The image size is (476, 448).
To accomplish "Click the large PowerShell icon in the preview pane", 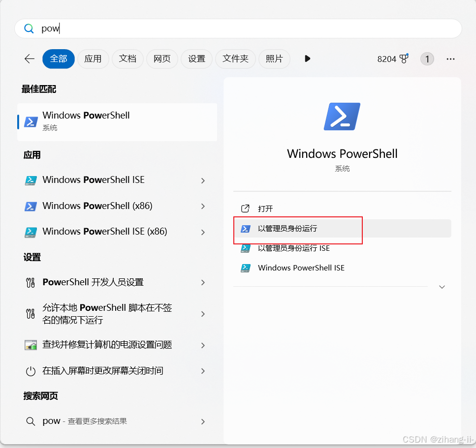I will tap(342, 117).
